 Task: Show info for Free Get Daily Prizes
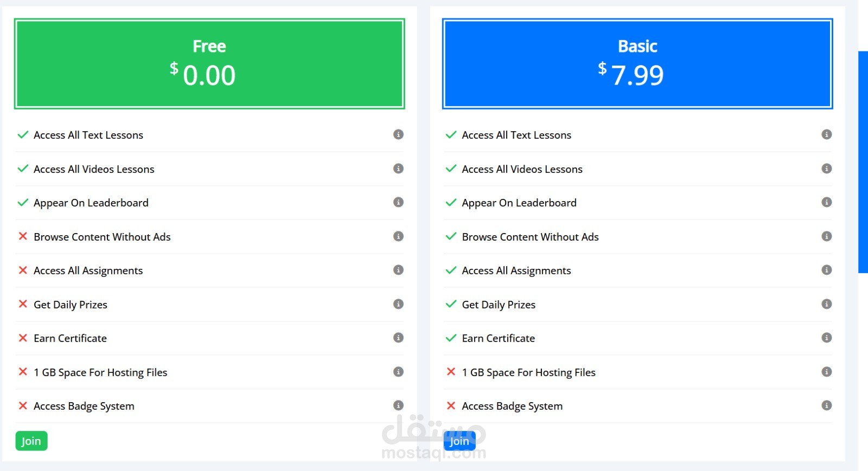coord(398,304)
